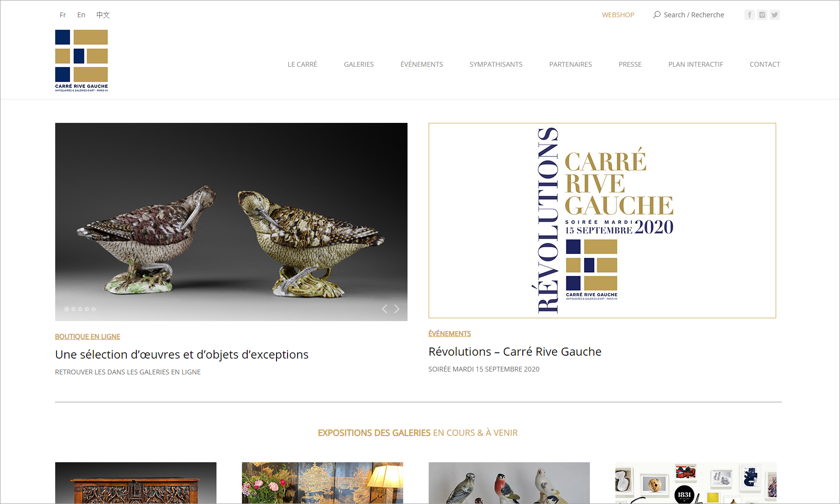This screenshot has width=840, height=504.
Task: Select the first slider dot
Action: click(67, 309)
